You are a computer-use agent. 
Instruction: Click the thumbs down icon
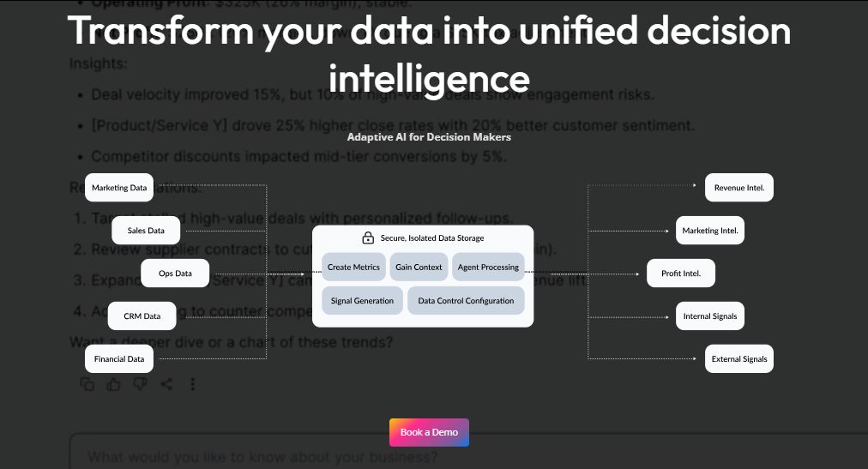[140, 384]
